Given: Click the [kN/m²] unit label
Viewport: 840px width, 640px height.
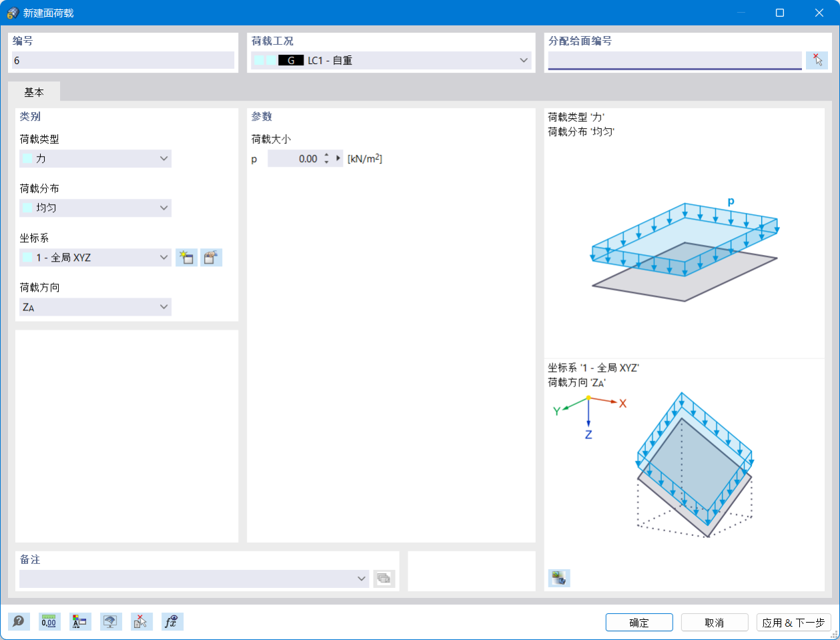Looking at the screenshot, I should click(365, 159).
